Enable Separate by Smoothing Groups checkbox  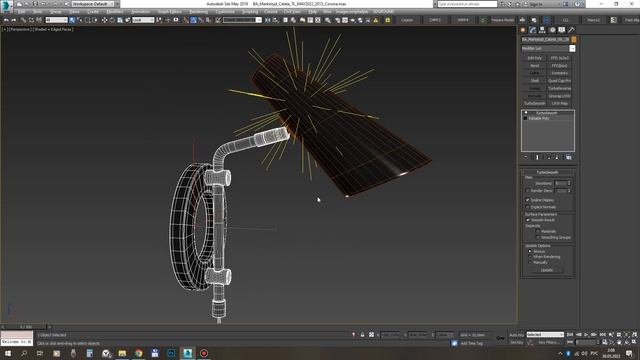coord(538,237)
